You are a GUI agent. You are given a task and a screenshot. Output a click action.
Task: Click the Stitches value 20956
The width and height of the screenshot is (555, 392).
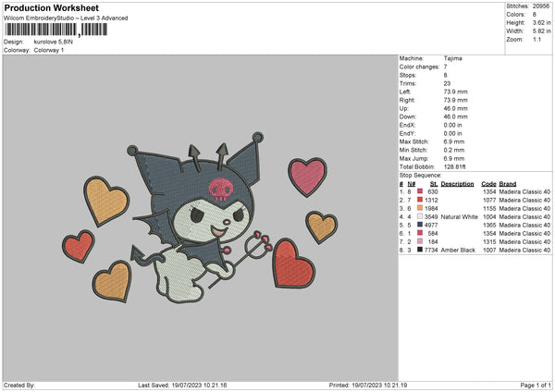541,6
